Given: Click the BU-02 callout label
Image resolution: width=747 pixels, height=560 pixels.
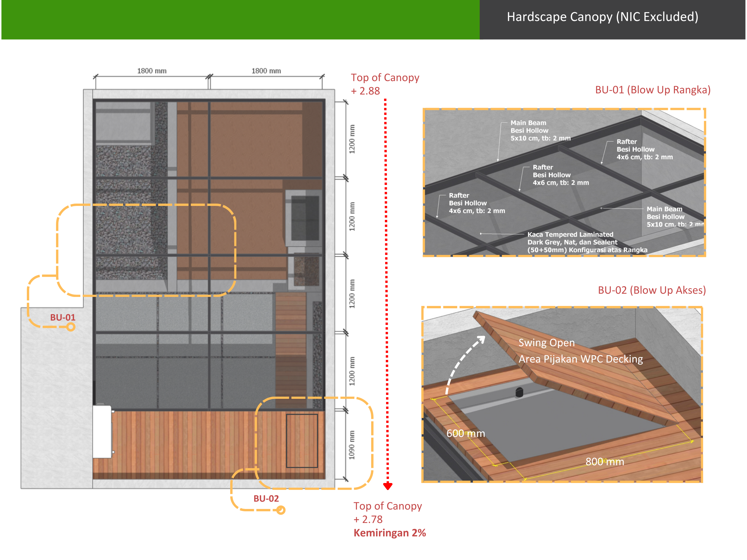Looking at the screenshot, I should pos(266,498).
